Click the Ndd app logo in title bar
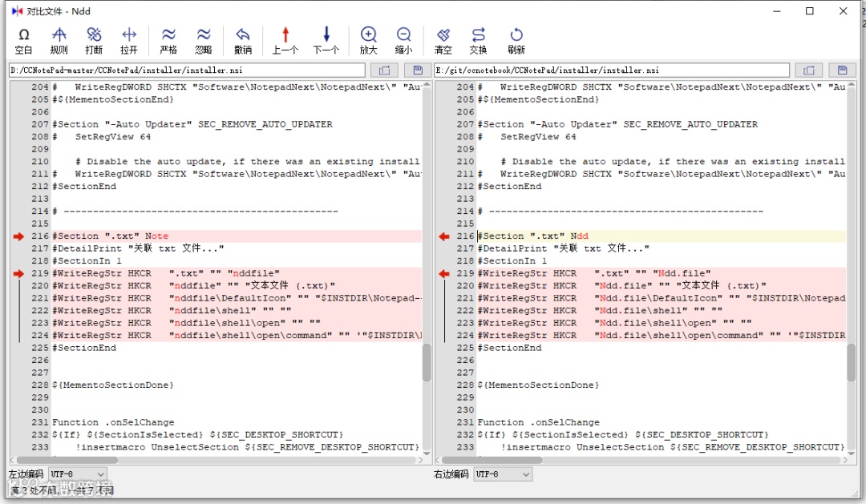Screen dimensions: 866x504 click(x=17, y=11)
